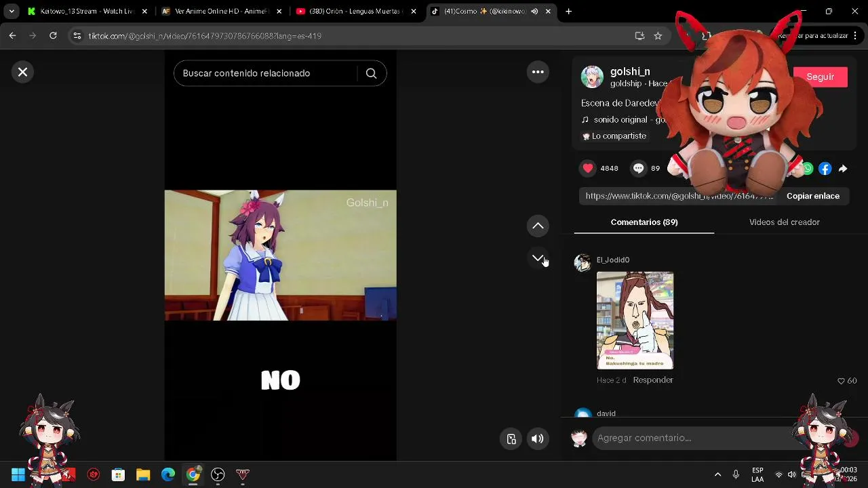868x488 pixels.
Task: Mute the TikTok tab via speaker icon
Action: click(534, 12)
